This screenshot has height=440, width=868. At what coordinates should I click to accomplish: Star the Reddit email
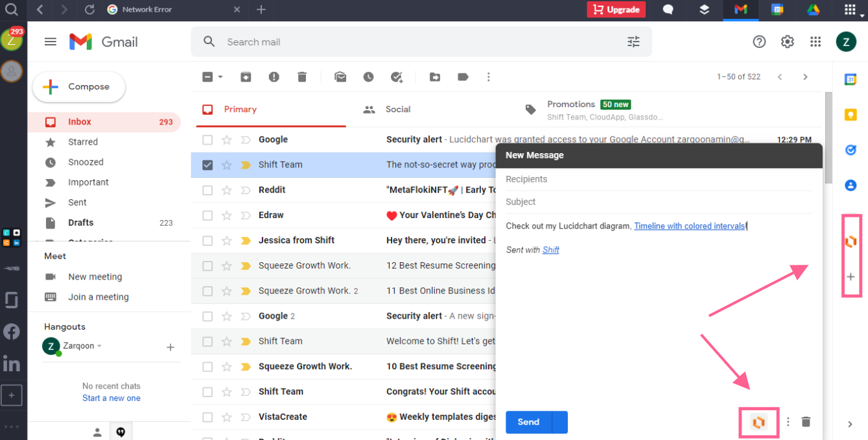(x=227, y=190)
